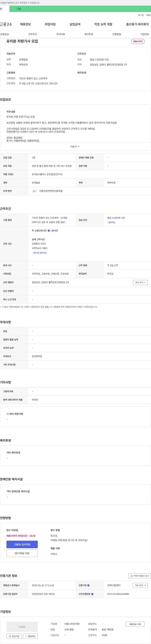
Task: Click the 로그인 link
Action: click(x=141, y=15)
